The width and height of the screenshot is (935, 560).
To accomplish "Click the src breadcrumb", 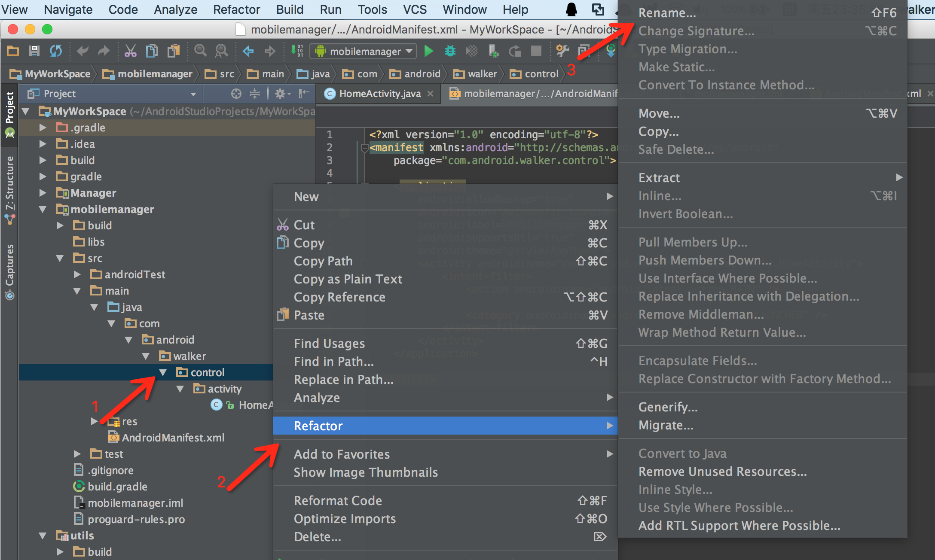I will coord(220,74).
